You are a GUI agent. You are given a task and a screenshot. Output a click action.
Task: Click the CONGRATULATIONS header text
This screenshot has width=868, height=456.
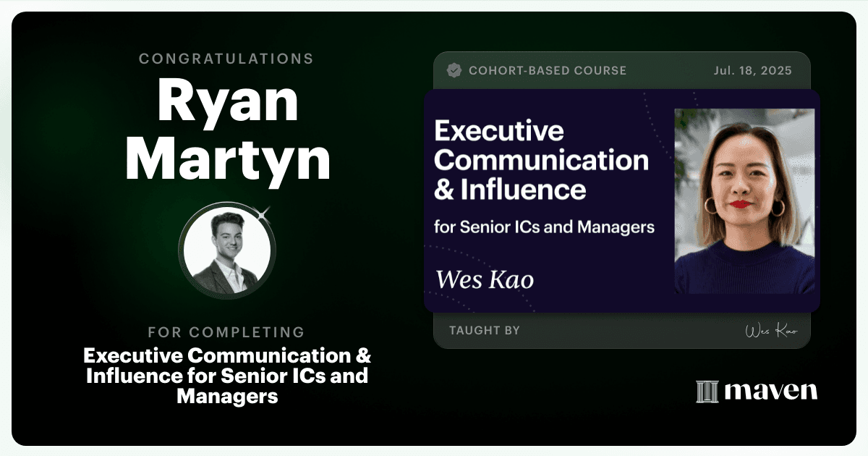(x=226, y=59)
